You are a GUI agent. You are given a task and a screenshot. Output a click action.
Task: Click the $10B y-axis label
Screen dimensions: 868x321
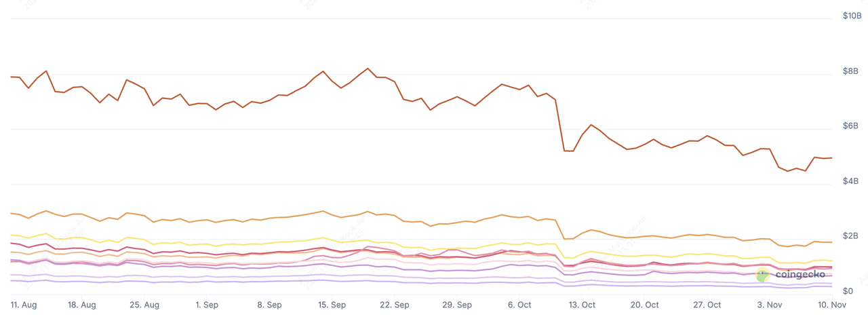tap(851, 15)
